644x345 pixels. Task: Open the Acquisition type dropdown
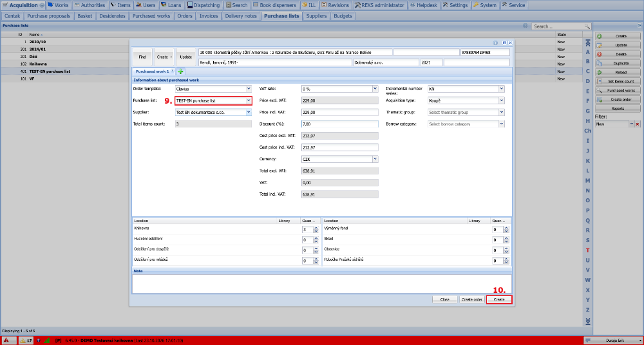pos(502,100)
